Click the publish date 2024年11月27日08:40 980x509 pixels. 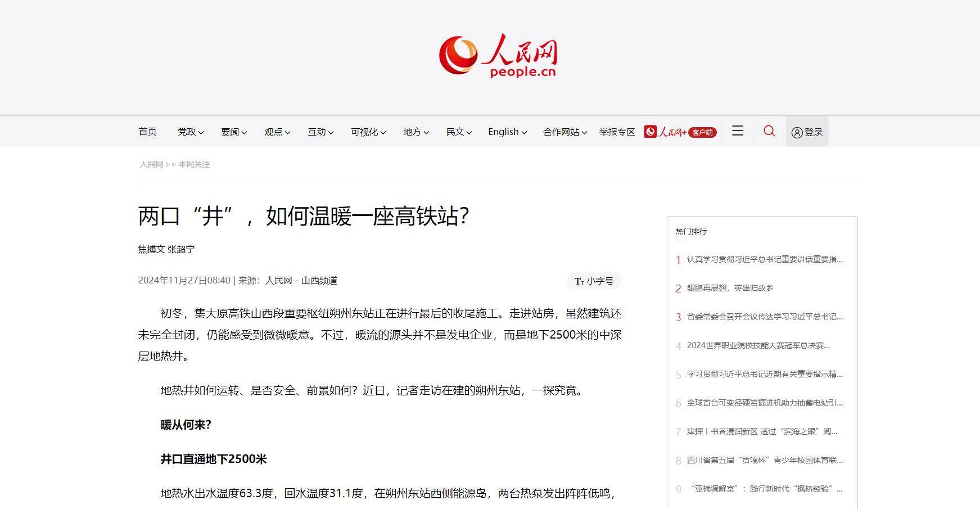point(184,280)
